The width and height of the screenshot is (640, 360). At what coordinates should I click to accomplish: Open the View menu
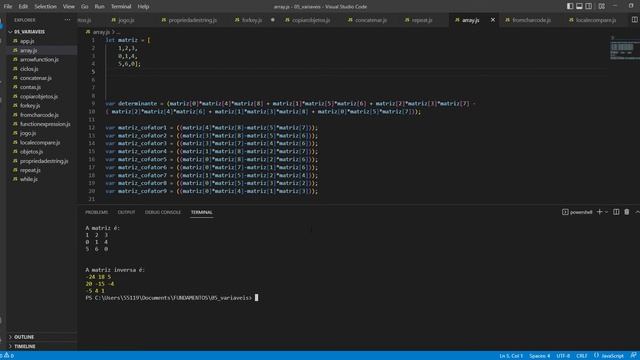pyautogui.click(x=69, y=6)
